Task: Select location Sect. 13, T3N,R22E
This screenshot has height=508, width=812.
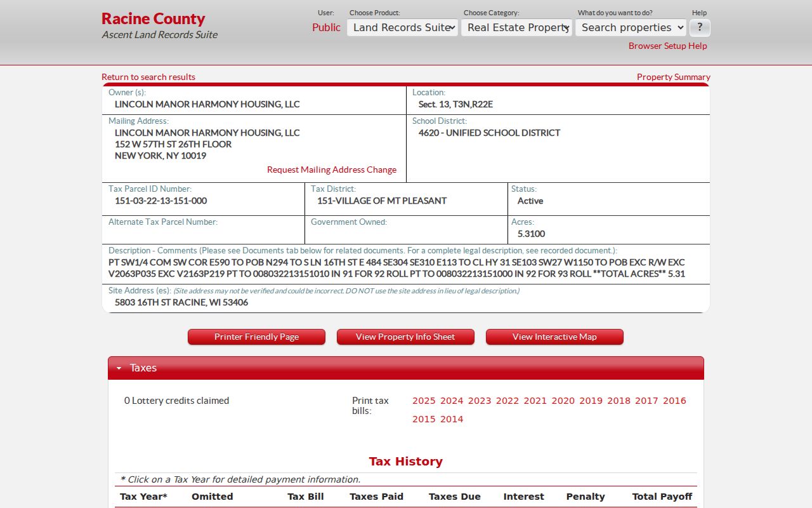Action: (x=455, y=104)
